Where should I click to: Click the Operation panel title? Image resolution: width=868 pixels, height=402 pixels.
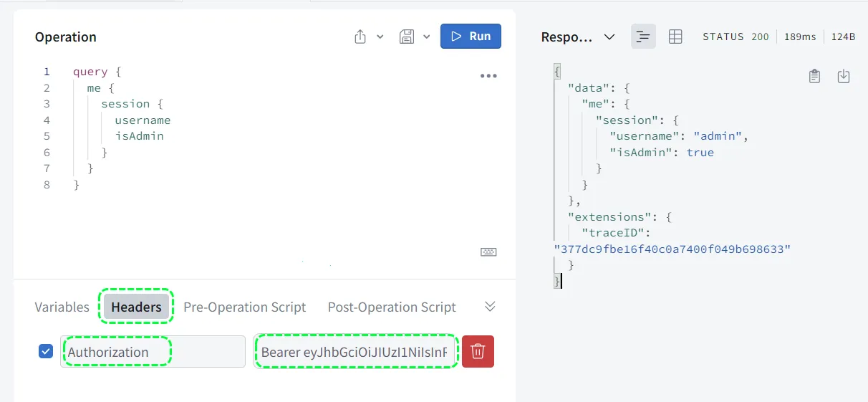click(x=66, y=37)
